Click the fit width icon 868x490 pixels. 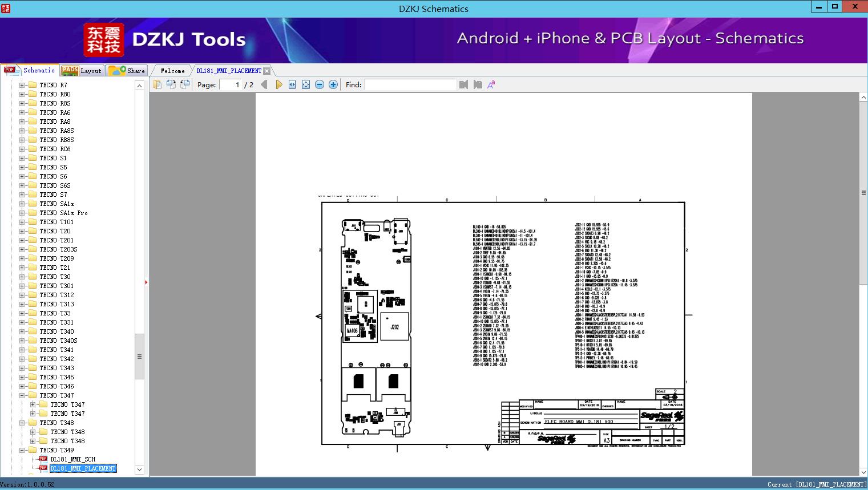292,84
